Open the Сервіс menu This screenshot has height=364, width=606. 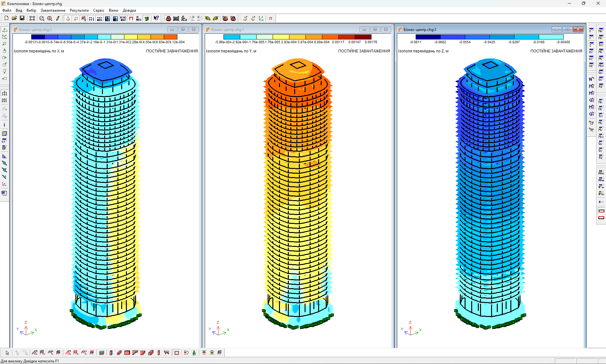pos(98,10)
